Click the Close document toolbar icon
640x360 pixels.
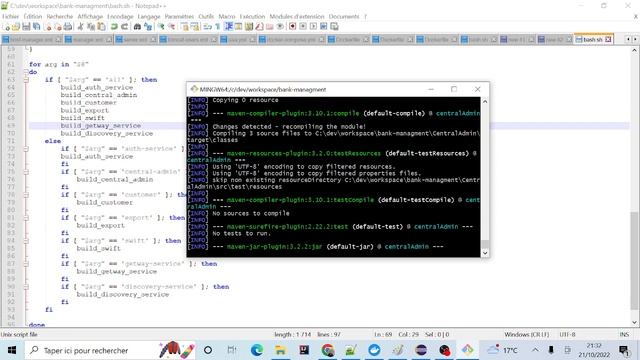(49, 27)
